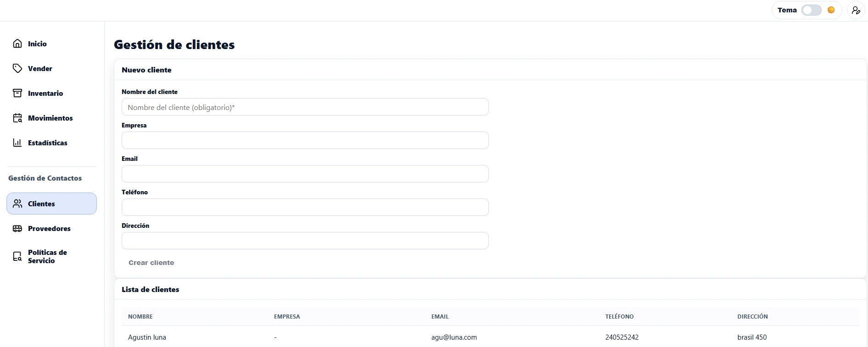Viewport: 868px width, 347px height.
Task: Focus the Empresa input field
Action: (305, 140)
